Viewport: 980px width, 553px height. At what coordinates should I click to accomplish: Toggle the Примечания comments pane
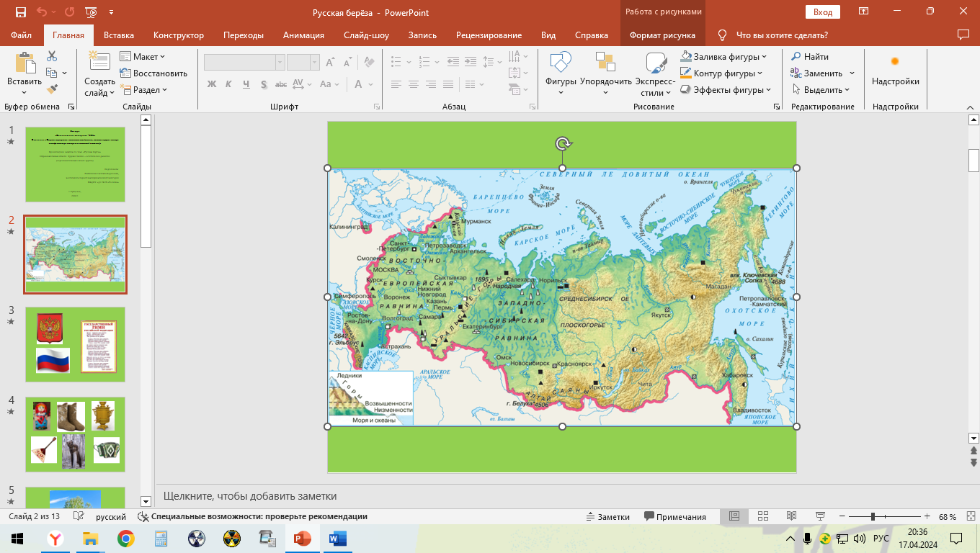pyautogui.click(x=675, y=517)
